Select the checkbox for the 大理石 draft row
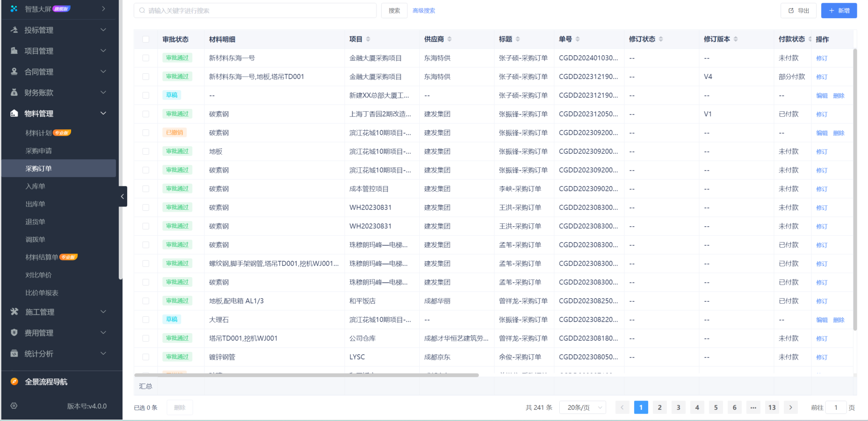 point(145,320)
